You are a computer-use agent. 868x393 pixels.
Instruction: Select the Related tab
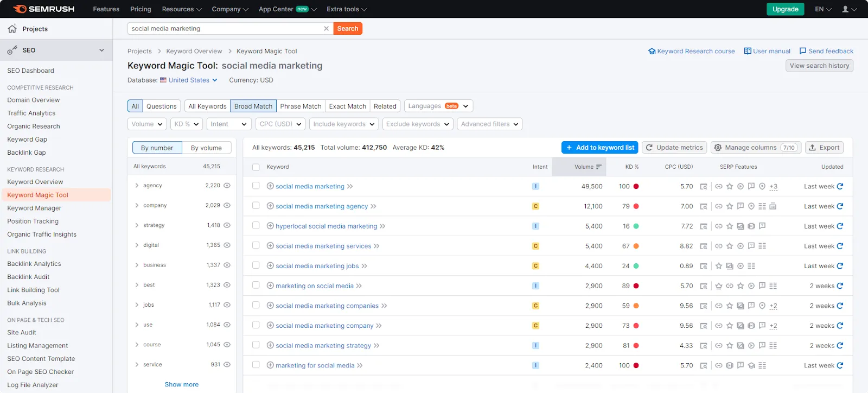[x=385, y=106]
